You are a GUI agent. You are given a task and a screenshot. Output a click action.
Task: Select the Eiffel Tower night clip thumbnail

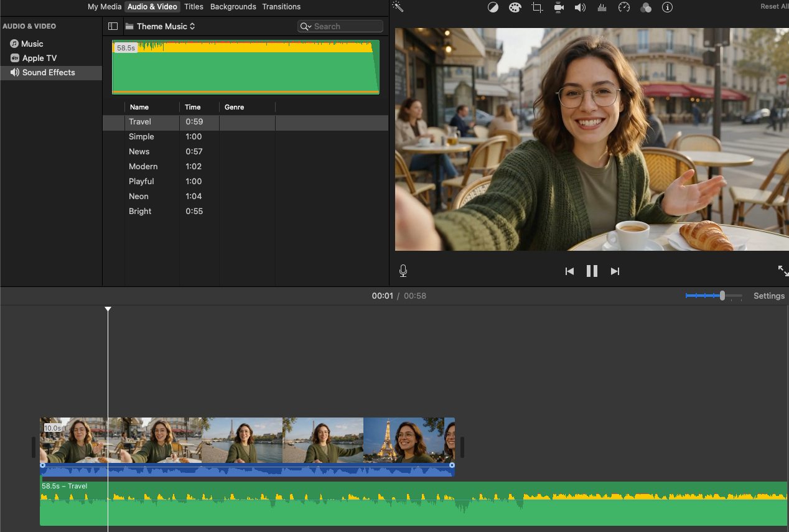click(403, 440)
